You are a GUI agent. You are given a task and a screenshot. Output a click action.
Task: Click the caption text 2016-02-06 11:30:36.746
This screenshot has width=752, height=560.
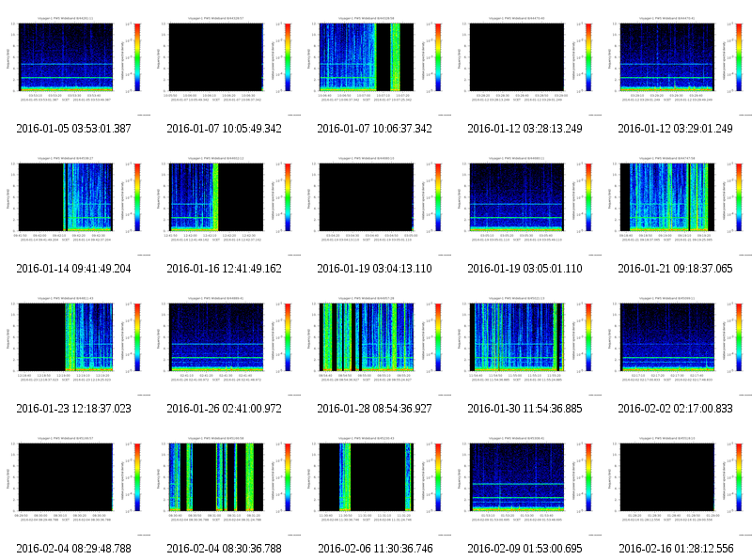[375, 549]
